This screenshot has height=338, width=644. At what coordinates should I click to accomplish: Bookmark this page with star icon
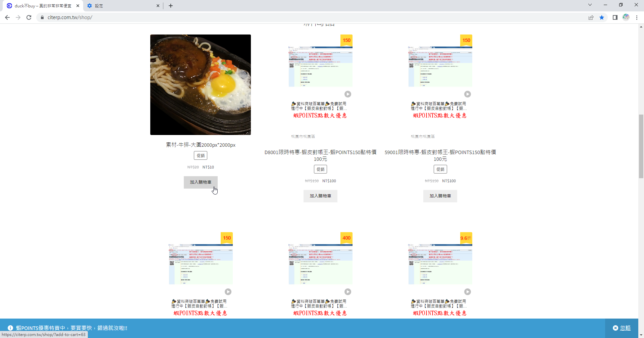[602, 17]
